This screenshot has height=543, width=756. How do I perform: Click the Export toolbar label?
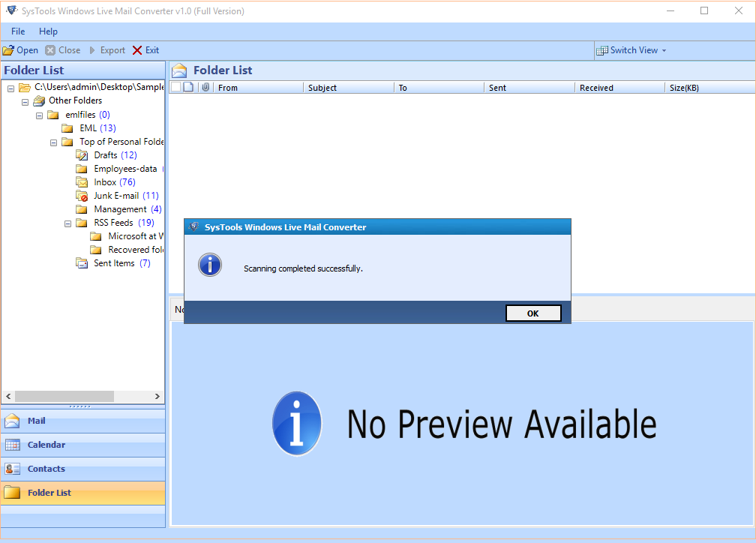coord(112,50)
